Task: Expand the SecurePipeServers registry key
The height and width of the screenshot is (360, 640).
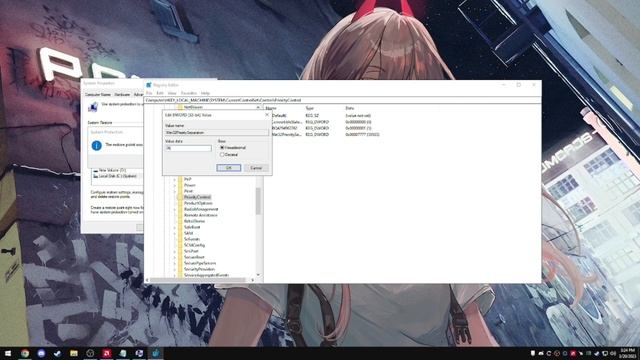Action: (175, 263)
